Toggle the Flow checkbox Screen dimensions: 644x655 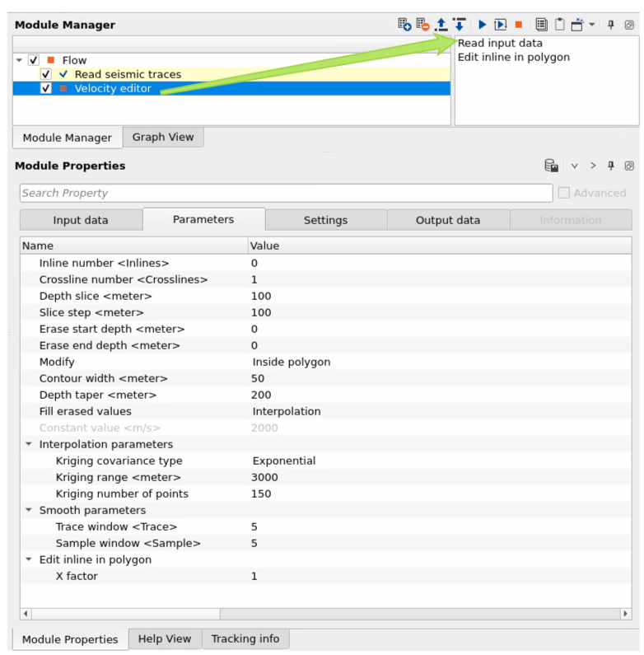tap(34, 60)
